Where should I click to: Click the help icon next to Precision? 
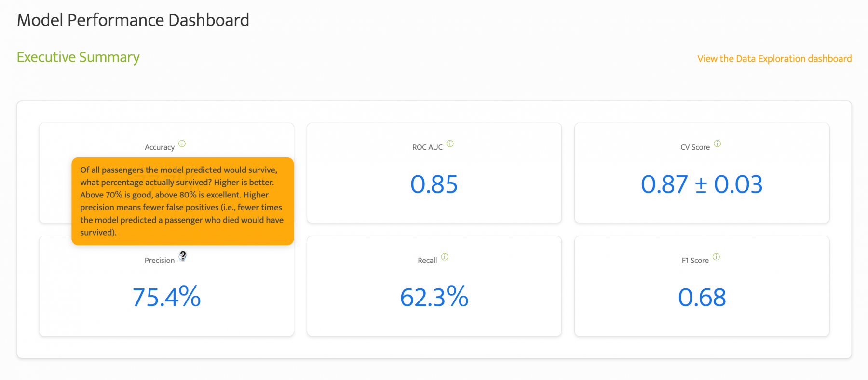182,256
